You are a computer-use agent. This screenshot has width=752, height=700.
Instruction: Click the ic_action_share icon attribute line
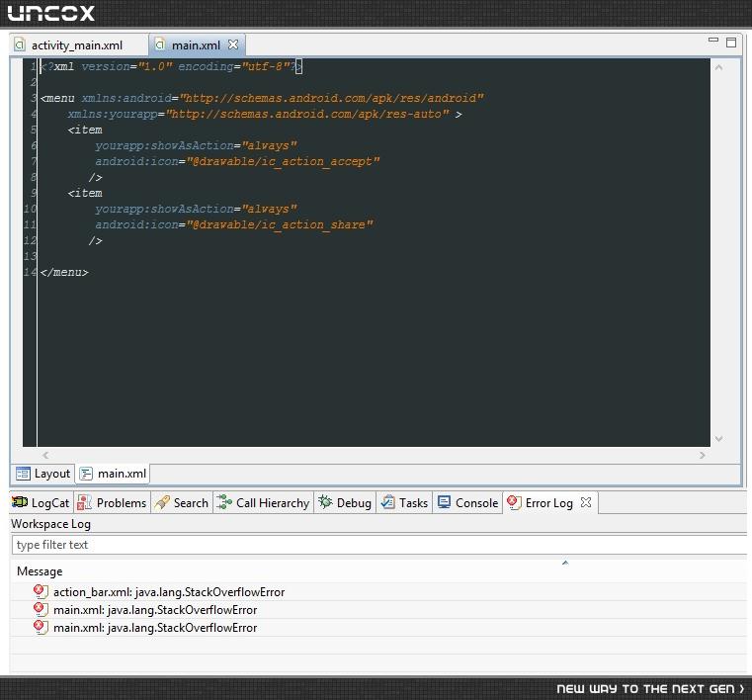tap(233, 224)
